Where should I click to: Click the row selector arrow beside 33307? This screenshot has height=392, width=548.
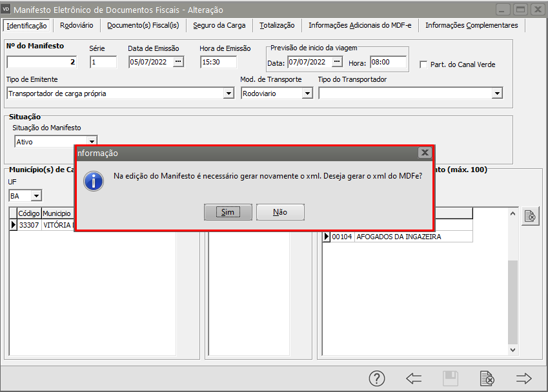pyautogui.click(x=14, y=225)
